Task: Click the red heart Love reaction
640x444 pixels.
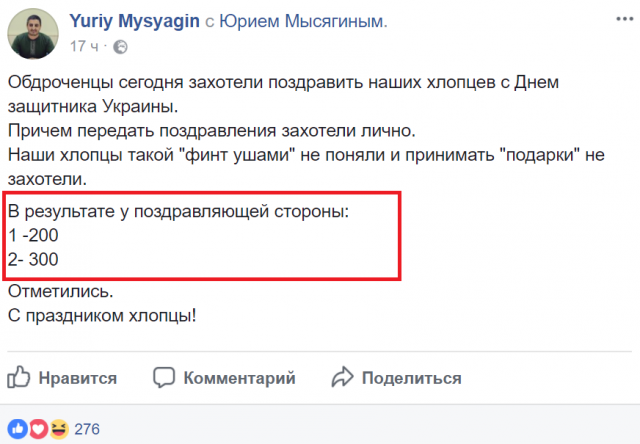Action: coord(38,429)
